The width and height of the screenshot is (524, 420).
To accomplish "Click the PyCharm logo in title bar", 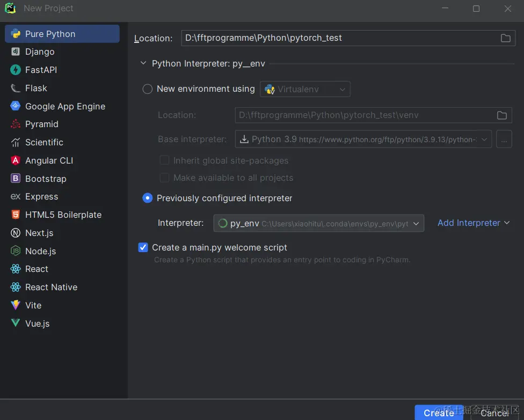I will tap(10, 9).
